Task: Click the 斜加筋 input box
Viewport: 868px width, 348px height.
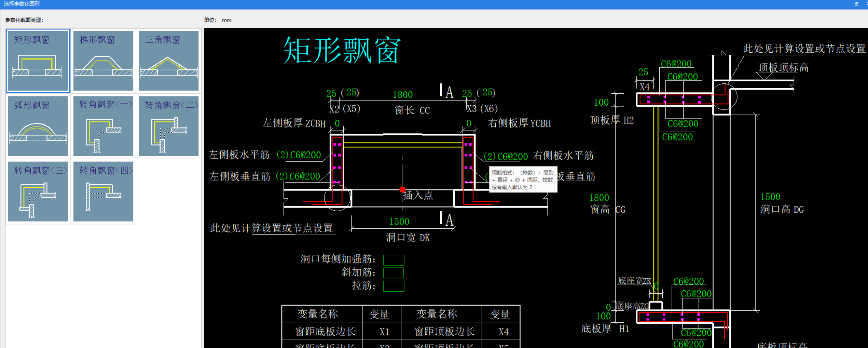Action: [394, 273]
